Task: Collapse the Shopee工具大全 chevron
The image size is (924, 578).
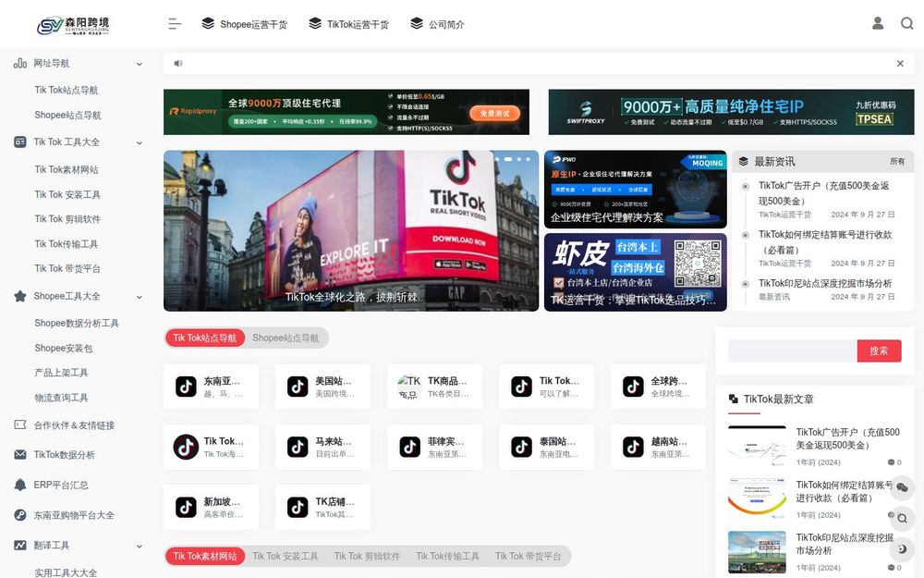Action: tap(140, 297)
